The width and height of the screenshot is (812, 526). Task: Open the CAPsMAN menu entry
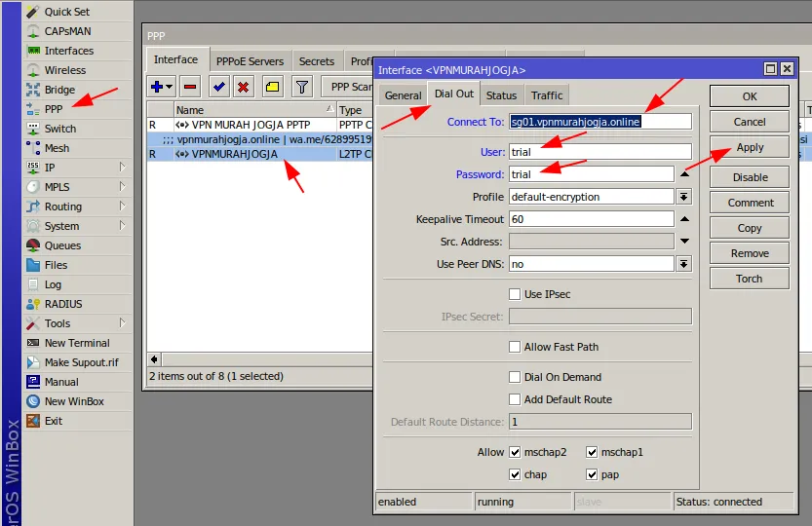pyautogui.click(x=67, y=31)
